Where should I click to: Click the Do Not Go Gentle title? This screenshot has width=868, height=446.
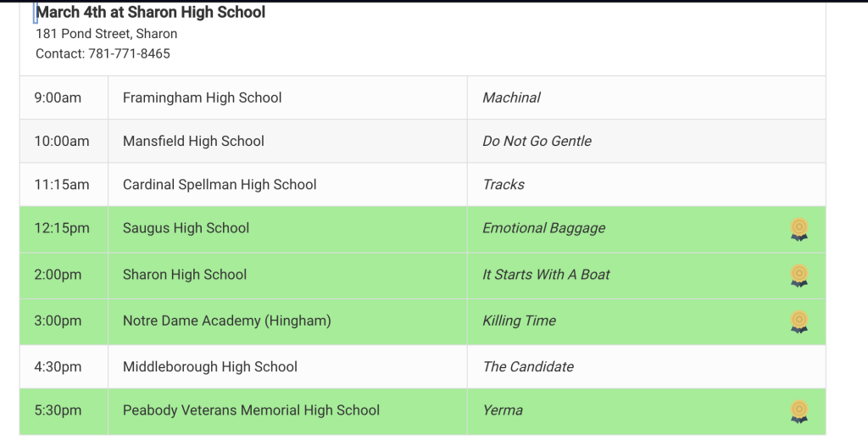point(537,141)
